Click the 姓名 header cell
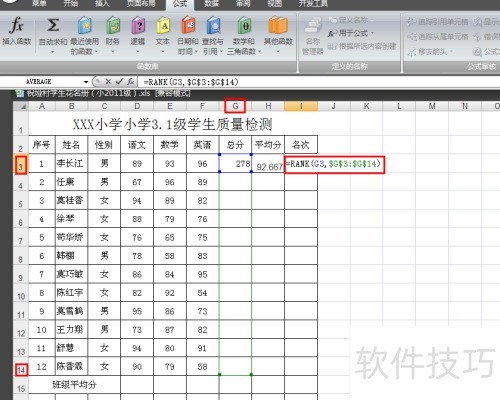This screenshot has height=400, width=500. coord(71,145)
